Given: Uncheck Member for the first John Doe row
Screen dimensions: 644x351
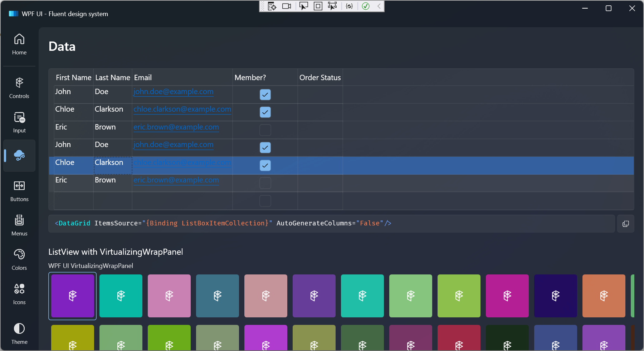Looking at the screenshot, I should click(x=265, y=94).
